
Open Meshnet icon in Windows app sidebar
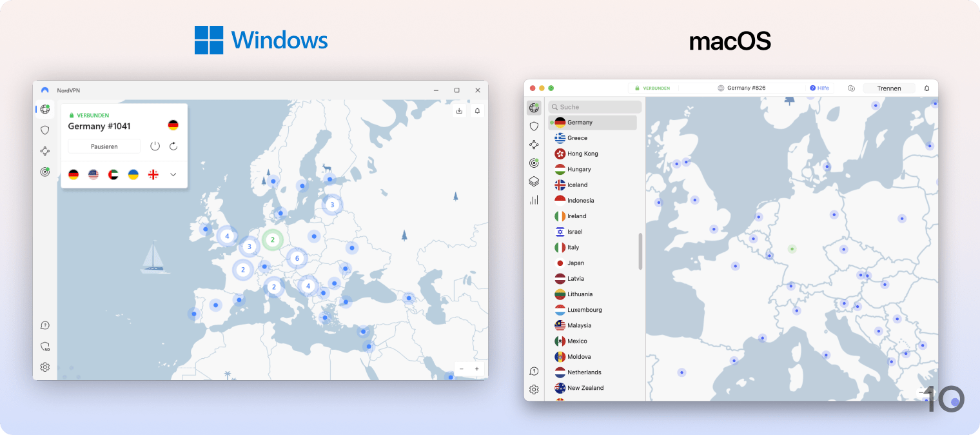(44, 151)
